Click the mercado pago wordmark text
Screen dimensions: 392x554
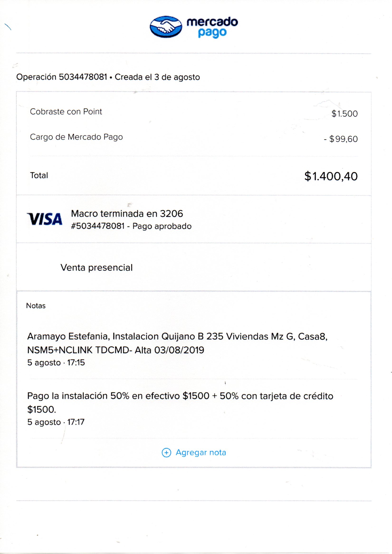(212, 27)
